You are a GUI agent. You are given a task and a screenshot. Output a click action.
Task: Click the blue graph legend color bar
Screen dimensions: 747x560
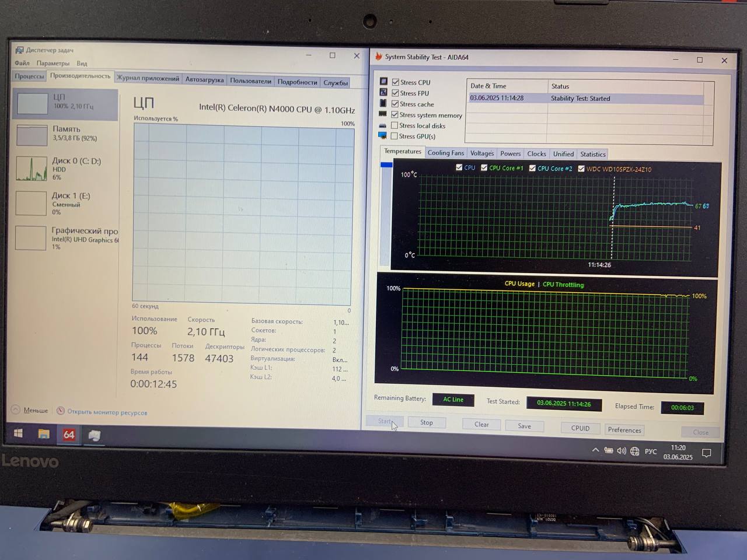tap(386, 165)
